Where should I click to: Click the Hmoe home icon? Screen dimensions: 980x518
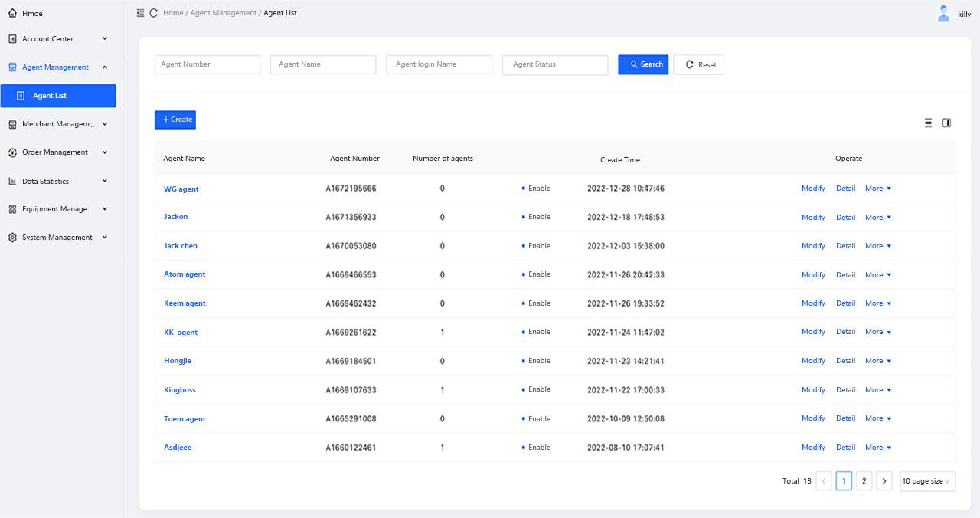(x=12, y=13)
